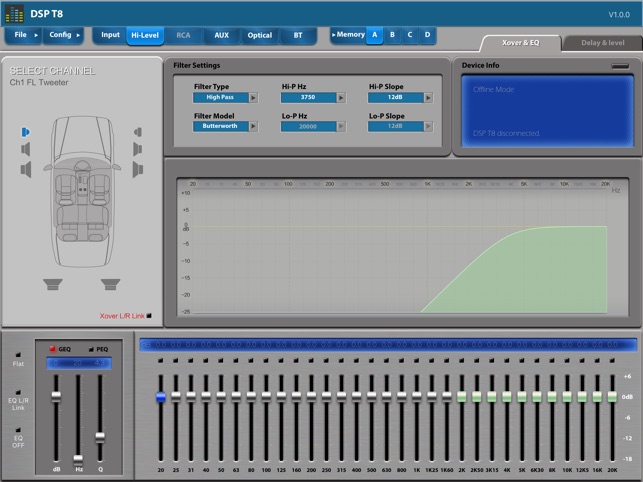
Task: Toggle the checkbox above the 20K band
Action: pyautogui.click(x=612, y=361)
